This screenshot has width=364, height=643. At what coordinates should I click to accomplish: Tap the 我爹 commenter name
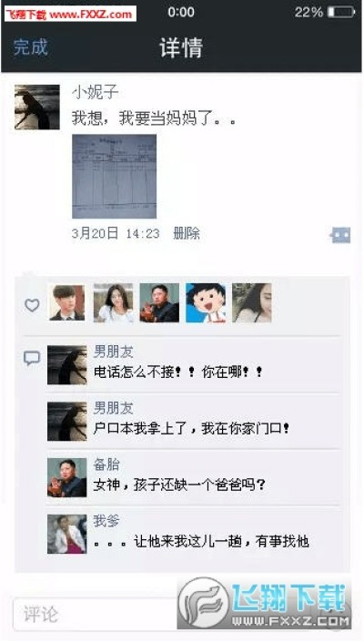[x=106, y=521]
